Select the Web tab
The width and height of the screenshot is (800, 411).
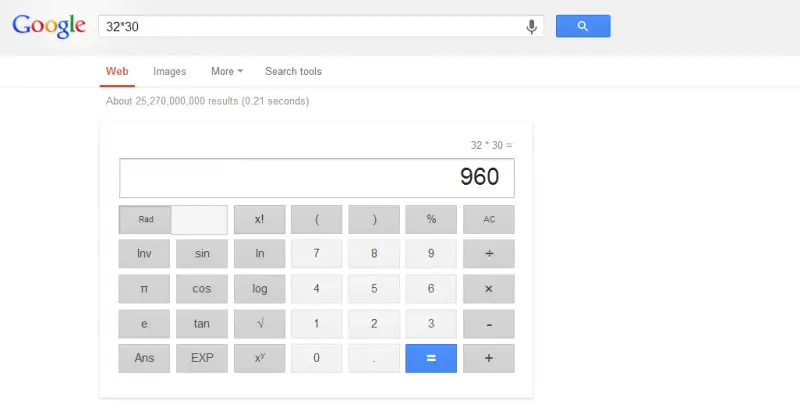pyautogui.click(x=117, y=71)
